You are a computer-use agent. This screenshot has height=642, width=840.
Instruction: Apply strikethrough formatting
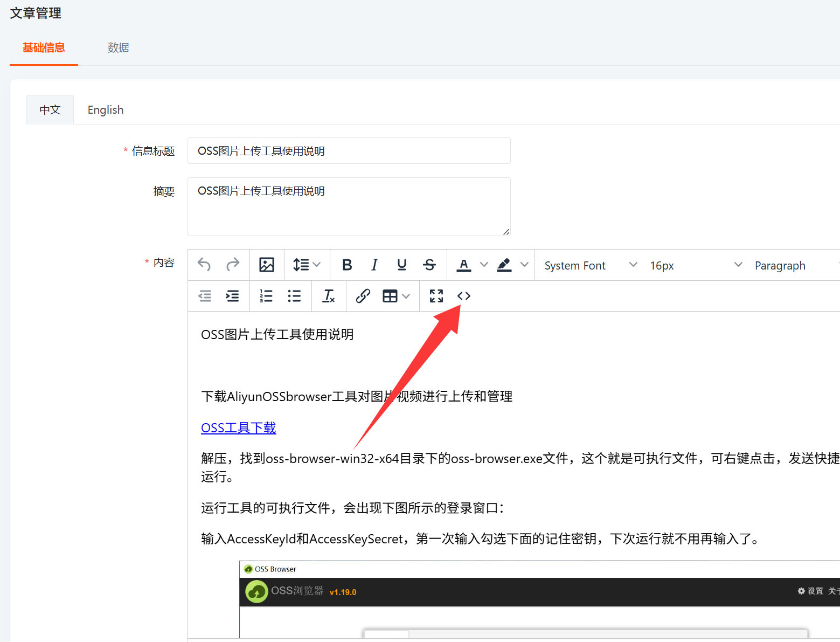coord(429,265)
